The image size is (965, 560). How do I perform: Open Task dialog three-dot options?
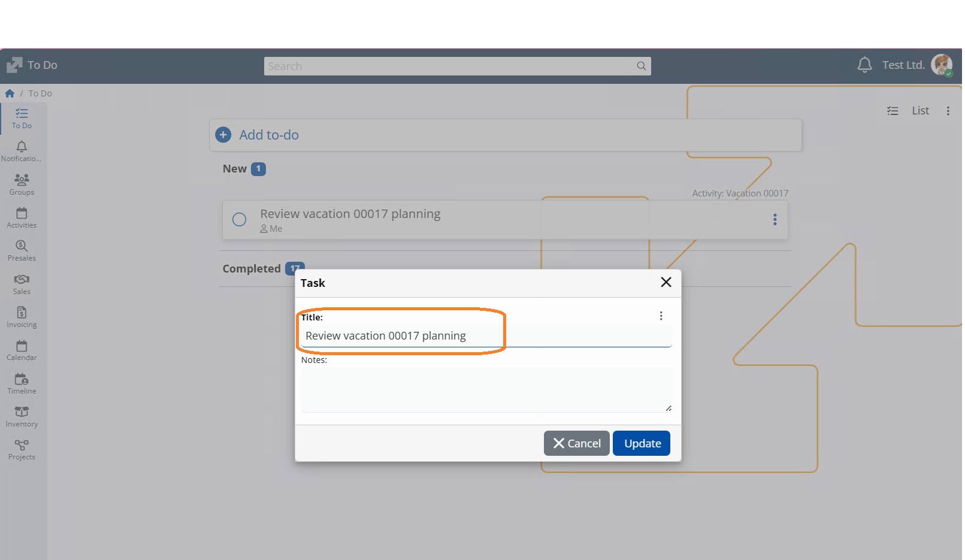[x=661, y=316]
